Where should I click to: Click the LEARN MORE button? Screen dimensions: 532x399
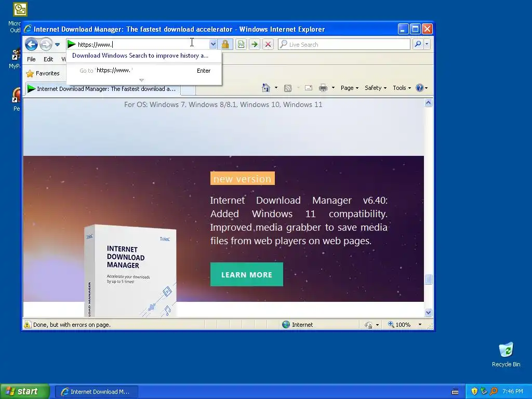tap(247, 274)
